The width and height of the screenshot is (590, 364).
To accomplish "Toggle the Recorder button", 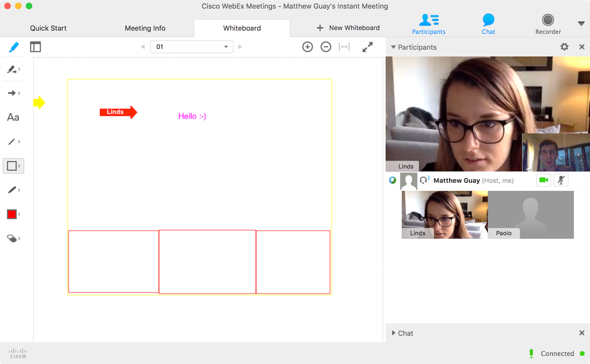I will tap(548, 24).
